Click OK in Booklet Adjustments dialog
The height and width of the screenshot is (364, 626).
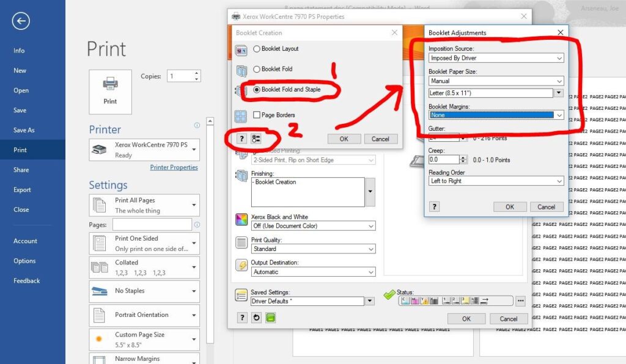tap(510, 207)
